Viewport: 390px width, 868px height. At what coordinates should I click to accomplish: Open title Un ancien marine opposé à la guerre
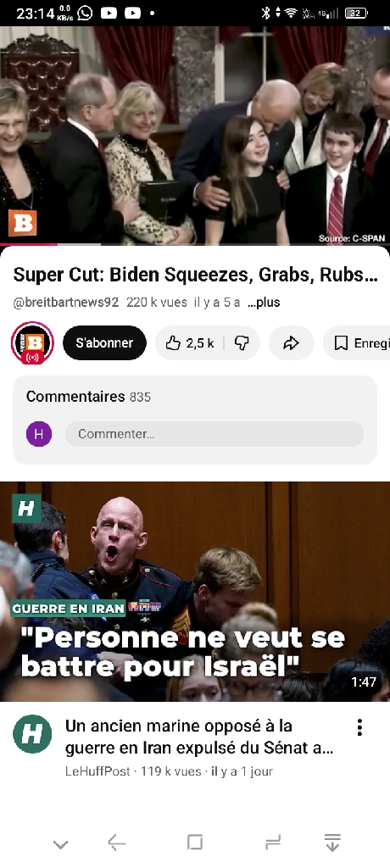[x=199, y=737]
